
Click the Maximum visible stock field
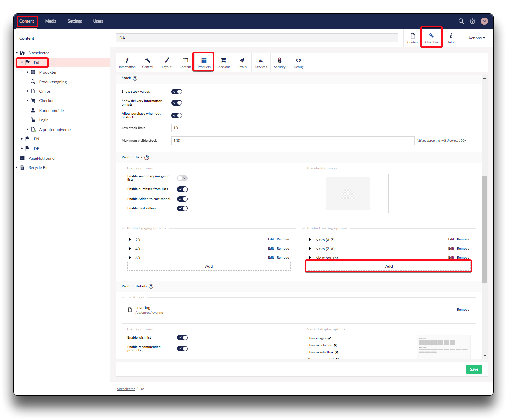(293, 141)
